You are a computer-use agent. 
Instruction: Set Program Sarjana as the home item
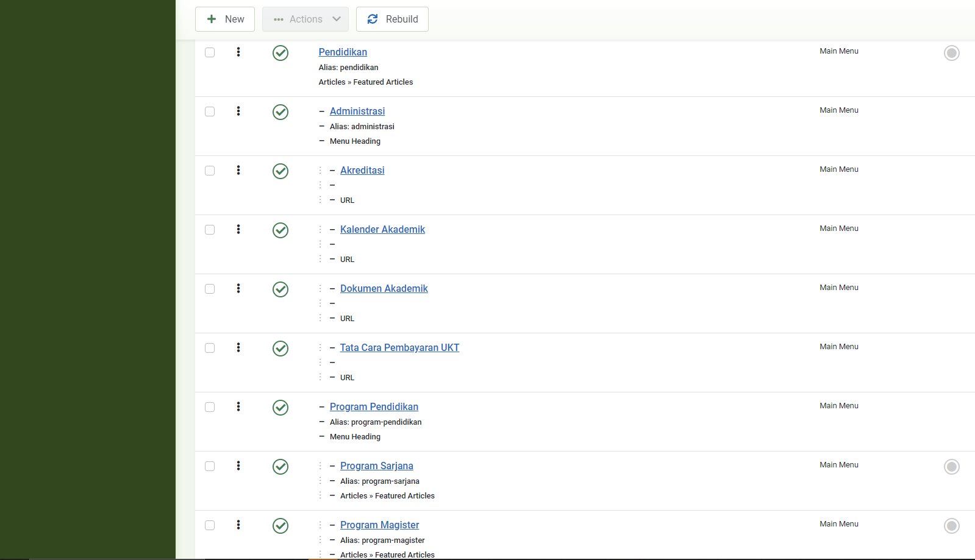[x=952, y=467]
